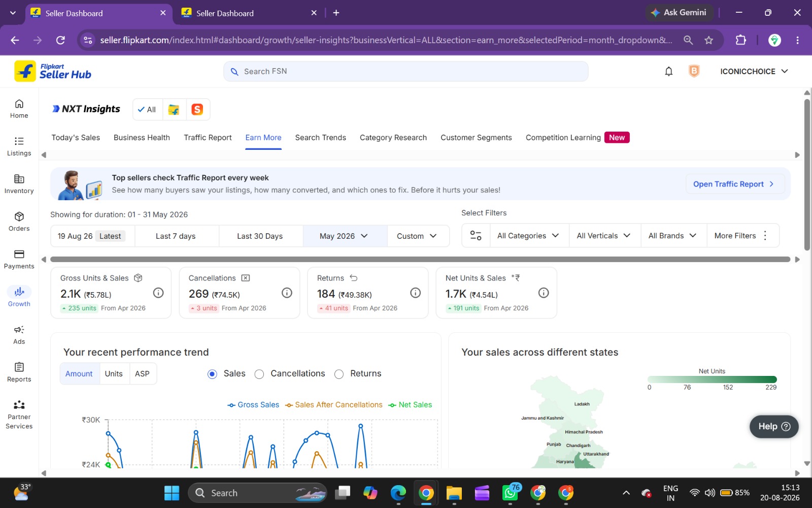Show info for Net Units & Sales
The height and width of the screenshot is (508, 812).
(x=544, y=293)
